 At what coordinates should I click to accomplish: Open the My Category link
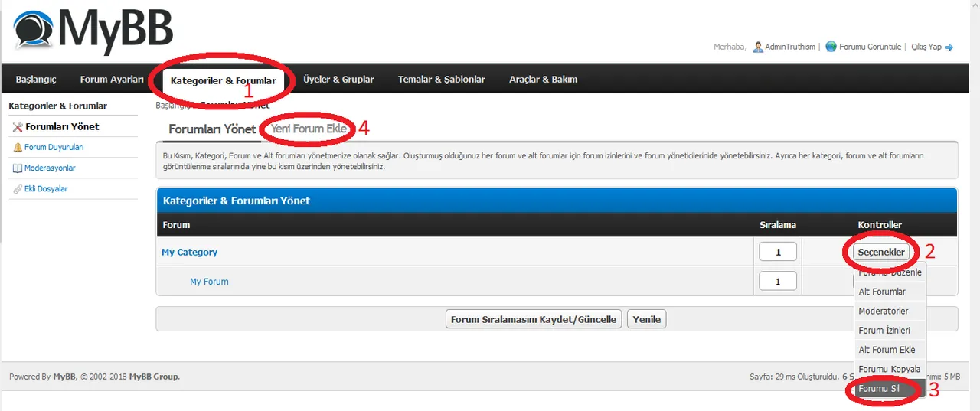tap(189, 252)
